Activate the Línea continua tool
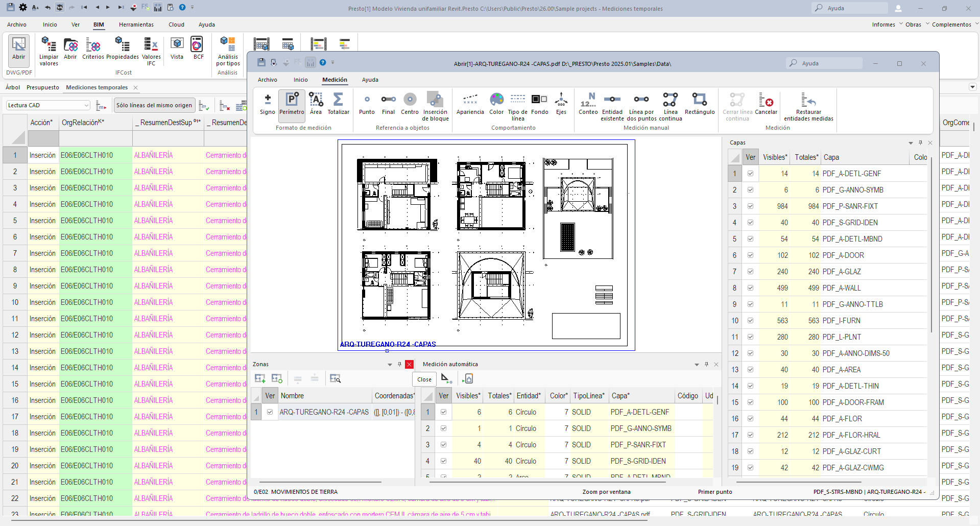980x526 pixels. coord(671,106)
